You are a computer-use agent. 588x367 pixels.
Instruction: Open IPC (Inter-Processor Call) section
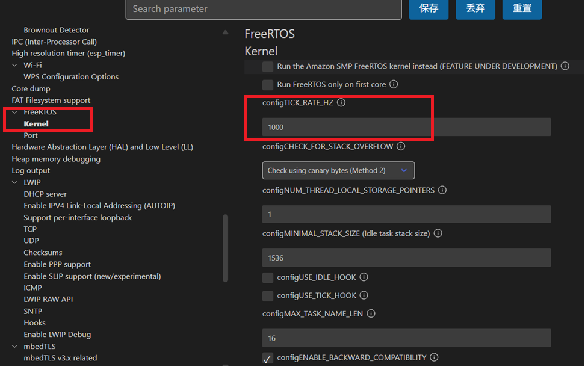pos(54,42)
